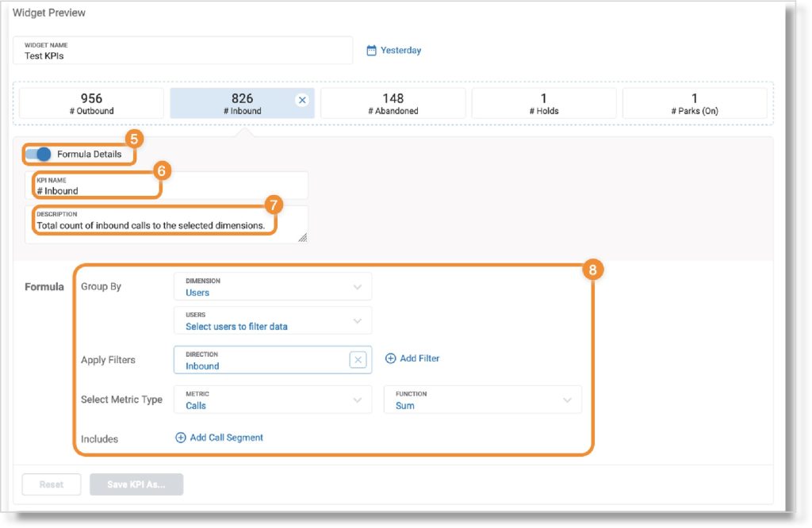Select the # Parks (On) KPI tile

pyautogui.click(x=695, y=104)
